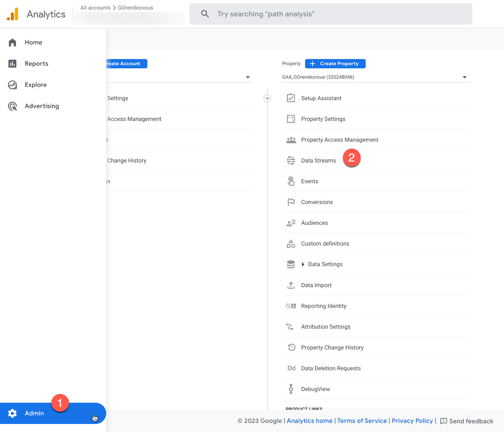Open Events settings
504x432 pixels.
click(x=375, y=181)
